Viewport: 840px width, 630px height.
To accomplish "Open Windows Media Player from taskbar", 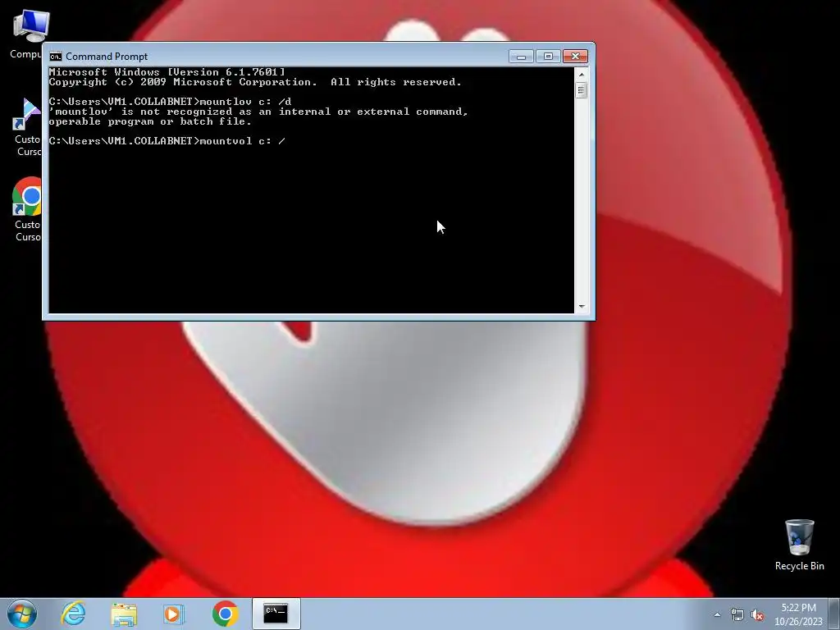I will pos(173,614).
